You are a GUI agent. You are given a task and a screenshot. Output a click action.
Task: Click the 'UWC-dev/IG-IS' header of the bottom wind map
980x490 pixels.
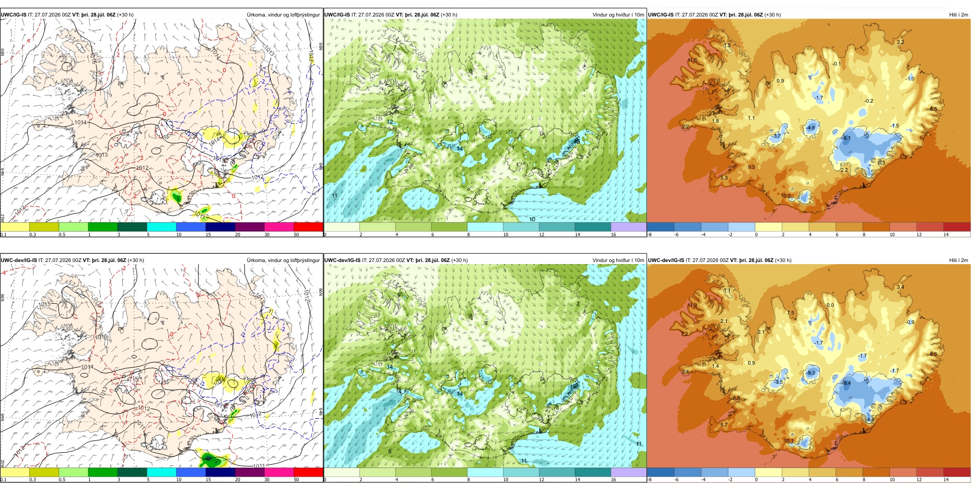(x=342, y=260)
